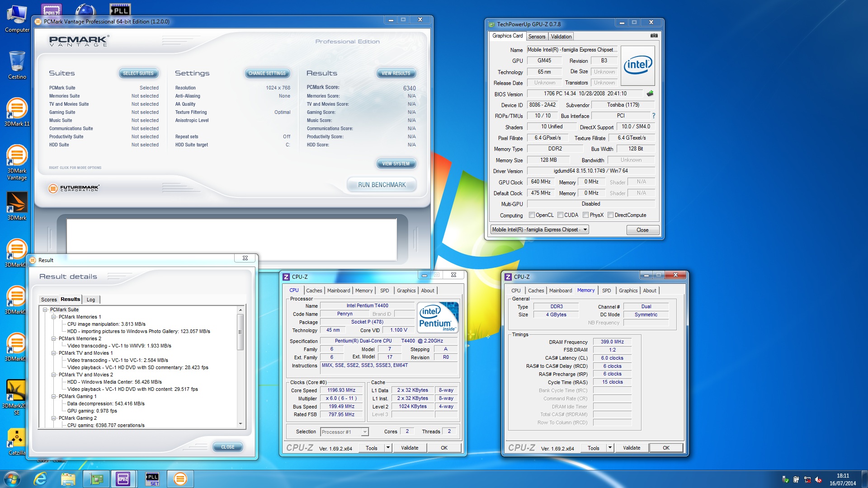Collapse the PCMark Suite tree node
This screenshot has height=488, width=868.
45,310
